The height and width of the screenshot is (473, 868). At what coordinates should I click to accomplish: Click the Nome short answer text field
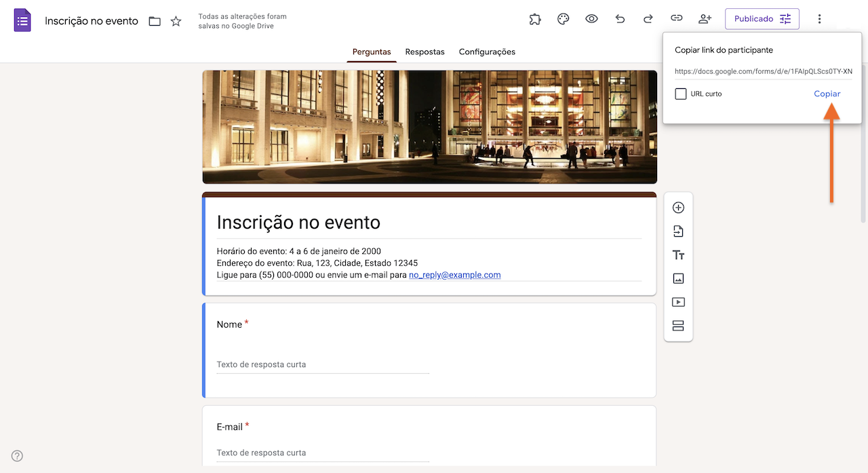(x=323, y=364)
